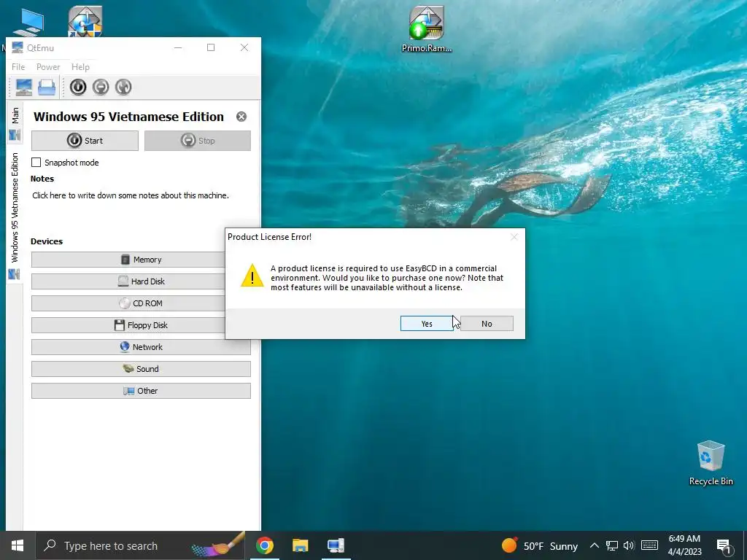Open the date and time clock
This screenshot has width=747, height=560.
(x=684, y=545)
